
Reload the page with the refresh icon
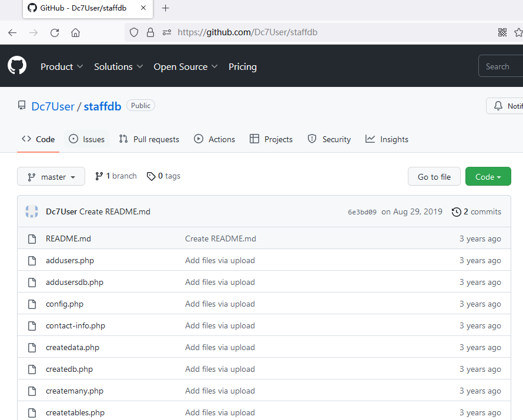(55, 33)
